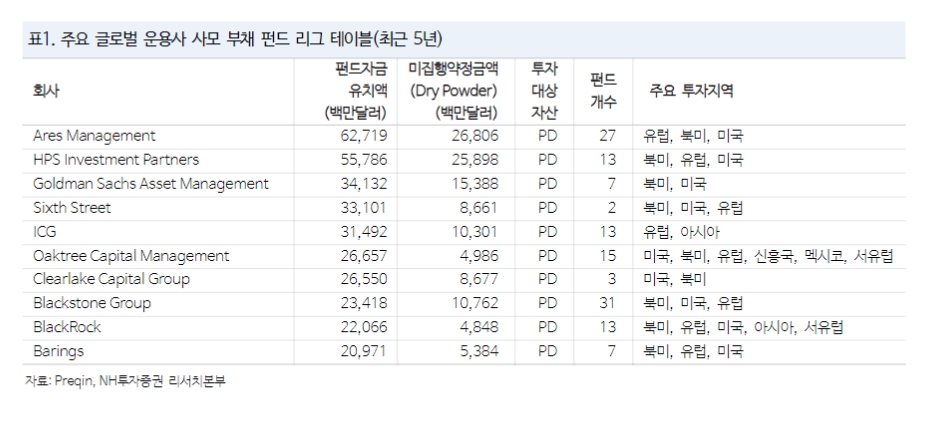Select the '투자 대상 자산' column header

click(544, 91)
